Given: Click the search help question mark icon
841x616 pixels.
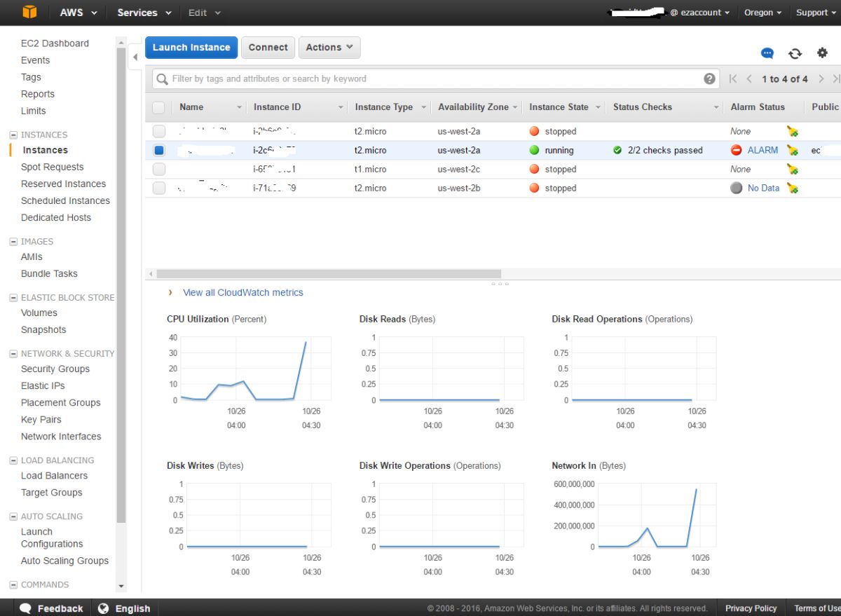Looking at the screenshot, I should (x=709, y=78).
